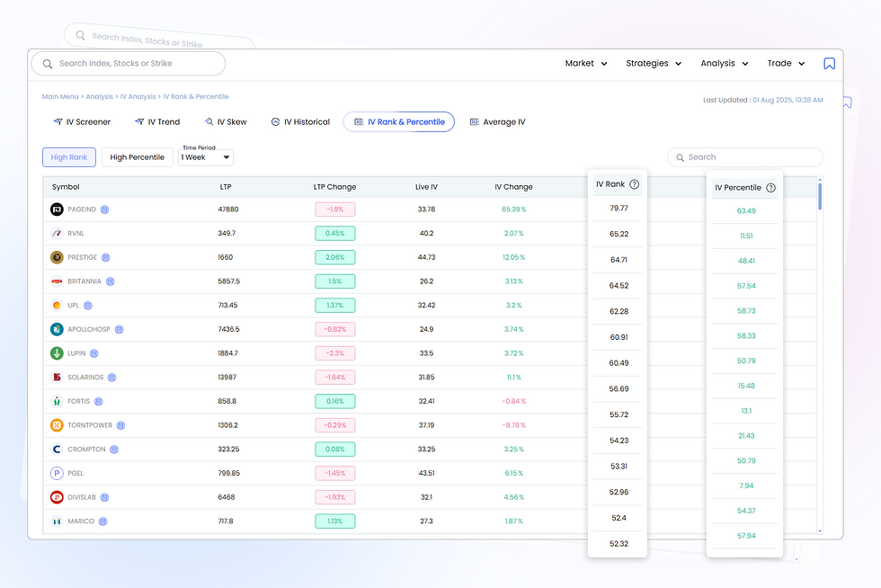
Task: Open the Time Period 1 Week dropdown
Action: click(x=206, y=157)
